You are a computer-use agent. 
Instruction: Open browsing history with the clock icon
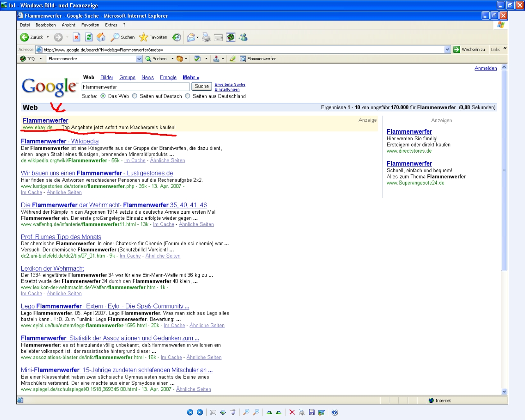[x=176, y=37]
